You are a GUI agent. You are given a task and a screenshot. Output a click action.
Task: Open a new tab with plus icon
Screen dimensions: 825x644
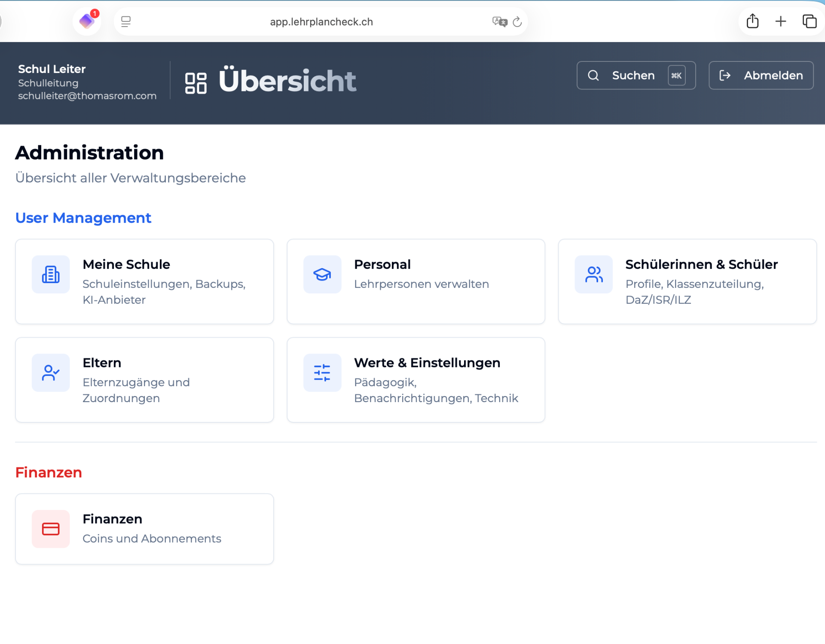coord(781,21)
